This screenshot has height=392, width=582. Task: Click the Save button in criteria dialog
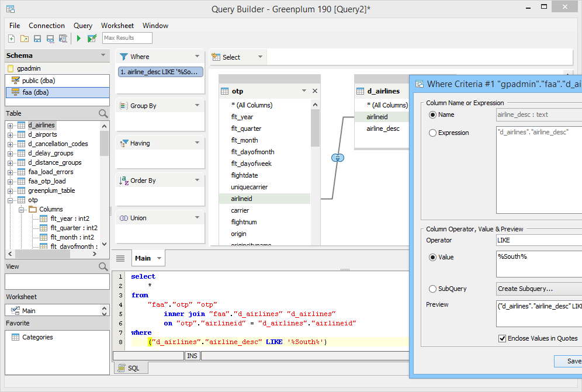pyautogui.click(x=568, y=361)
